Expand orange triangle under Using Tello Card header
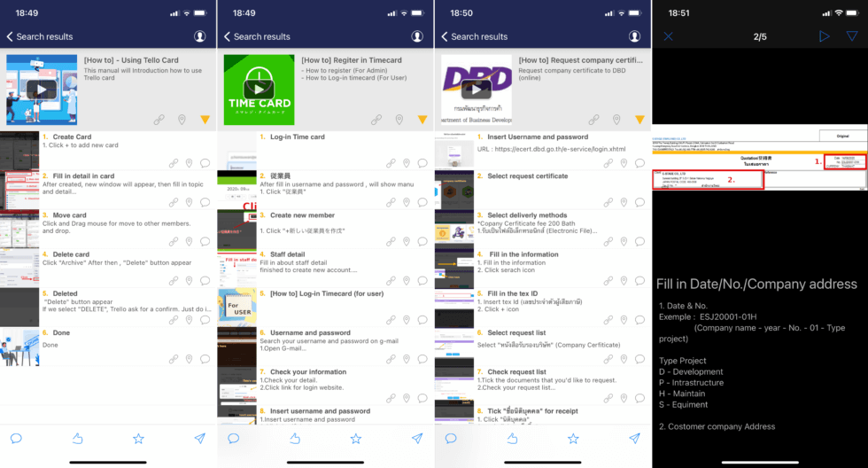868x468 pixels. 205,120
